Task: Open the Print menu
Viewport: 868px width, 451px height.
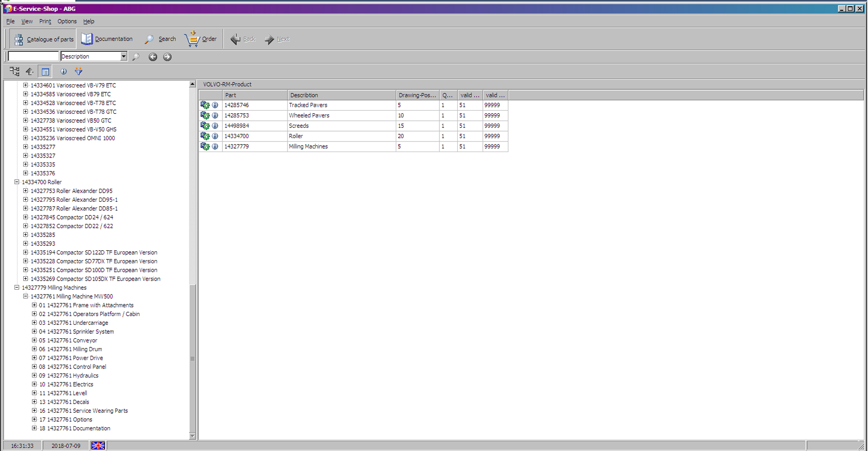Action: click(45, 21)
